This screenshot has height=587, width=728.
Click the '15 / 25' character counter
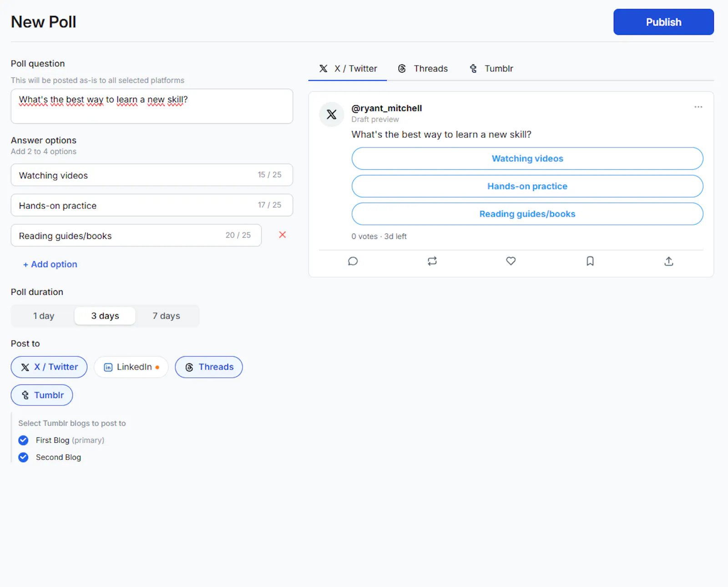pyautogui.click(x=269, y=175)
